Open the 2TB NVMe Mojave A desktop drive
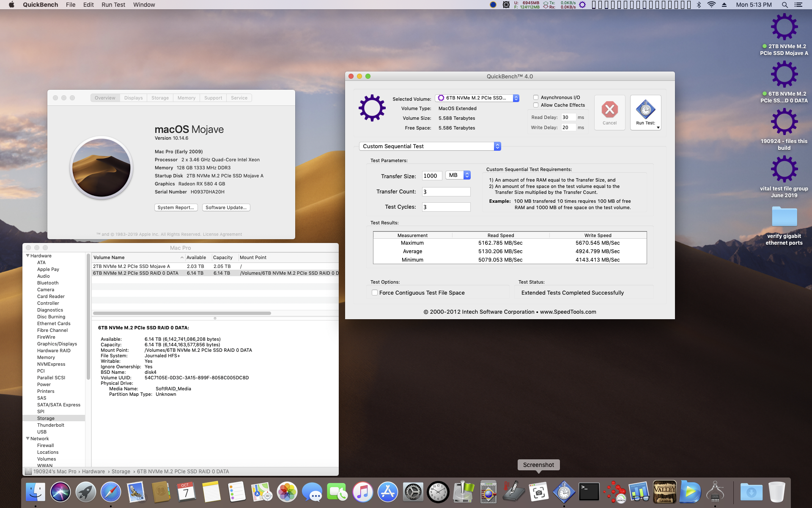The width and height of the screenshot is (812, 508). pos(784,28)
